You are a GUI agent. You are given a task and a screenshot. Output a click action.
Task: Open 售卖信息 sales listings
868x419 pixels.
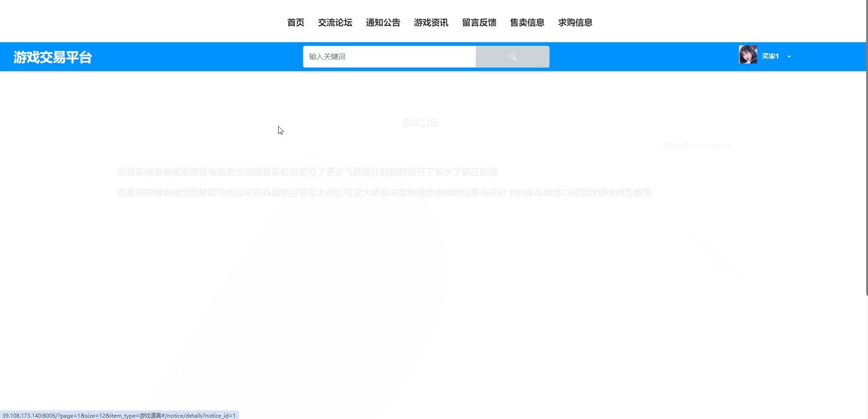527,23
